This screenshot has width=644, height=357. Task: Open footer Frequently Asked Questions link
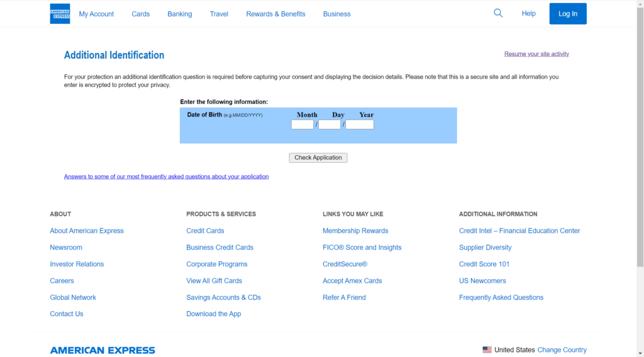501,297
